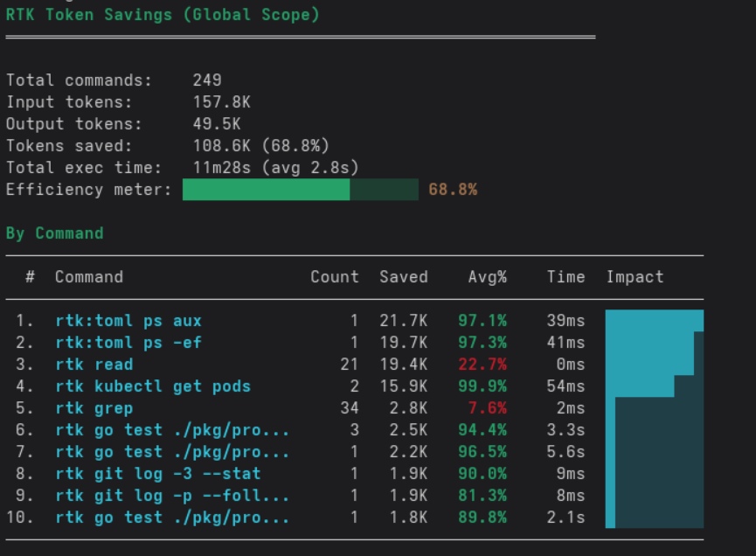Image resolution: width=756 pixels, height=556 pixels.
Task: Click the 2.8K saved value
Action: click(408, 408)
